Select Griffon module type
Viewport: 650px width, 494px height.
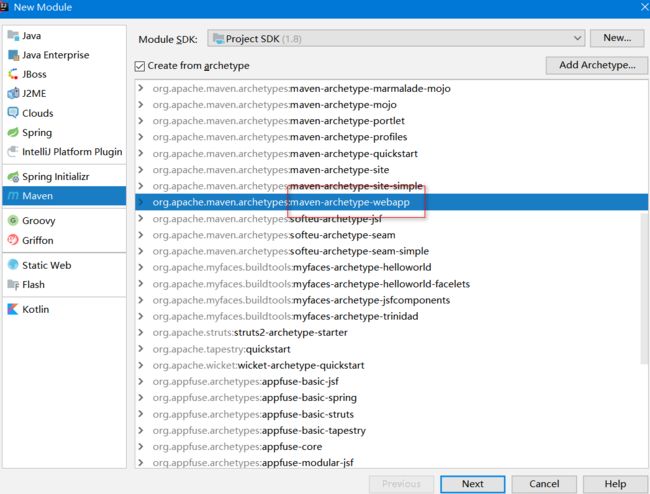click(x=64, y=240)
